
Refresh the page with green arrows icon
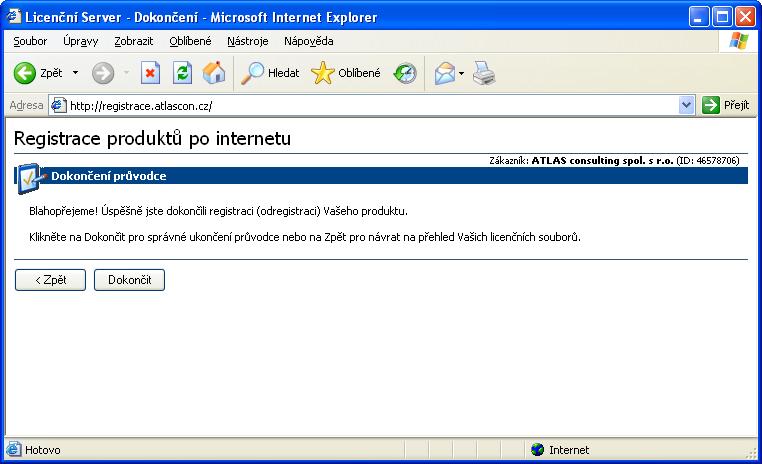coord(182,73)
